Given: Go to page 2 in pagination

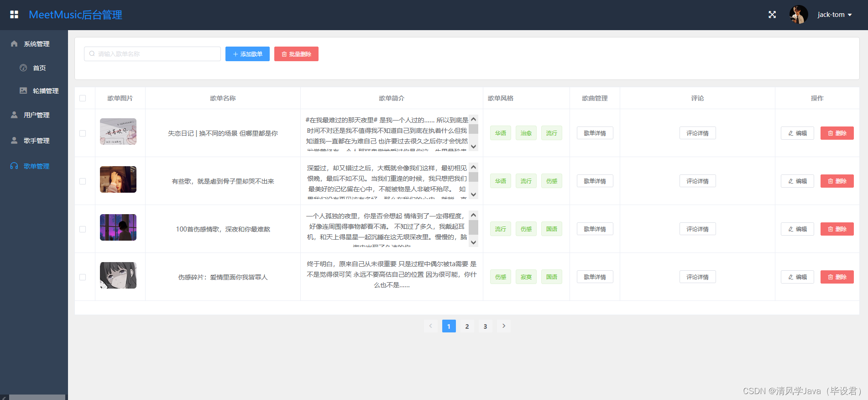Looking at the screenshot, I should pos(467,326).
